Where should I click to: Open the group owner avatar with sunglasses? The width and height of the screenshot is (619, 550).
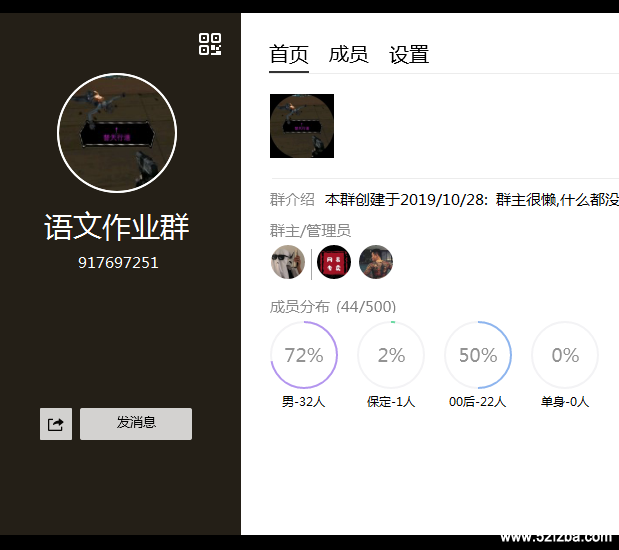click(x=288, y=262)
